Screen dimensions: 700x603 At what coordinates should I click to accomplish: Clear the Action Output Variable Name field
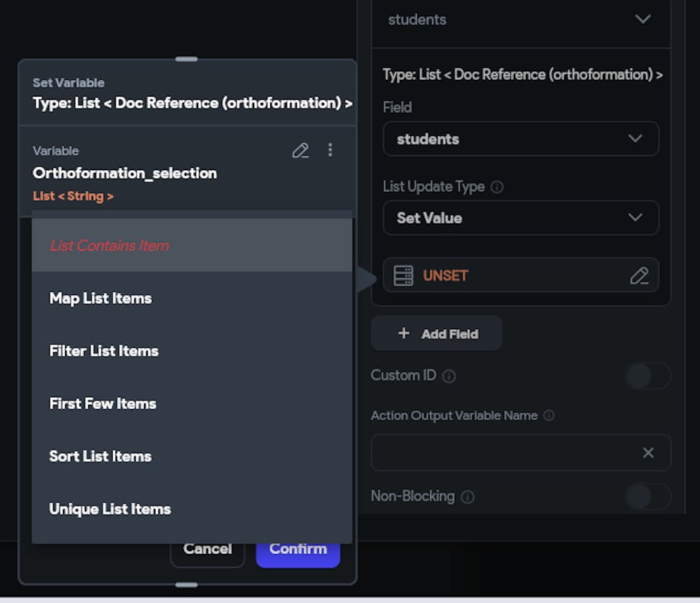tap(648, 453)
